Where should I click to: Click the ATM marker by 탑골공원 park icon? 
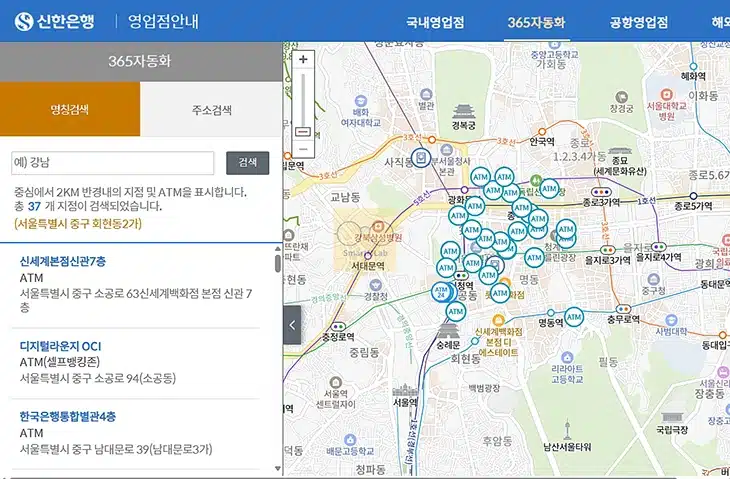point(549,189)
